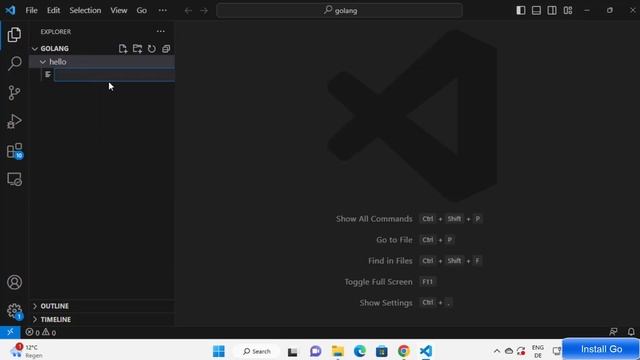Toggle the bottom panel visibility
This screenshot has height=360, width=640.
536,10
